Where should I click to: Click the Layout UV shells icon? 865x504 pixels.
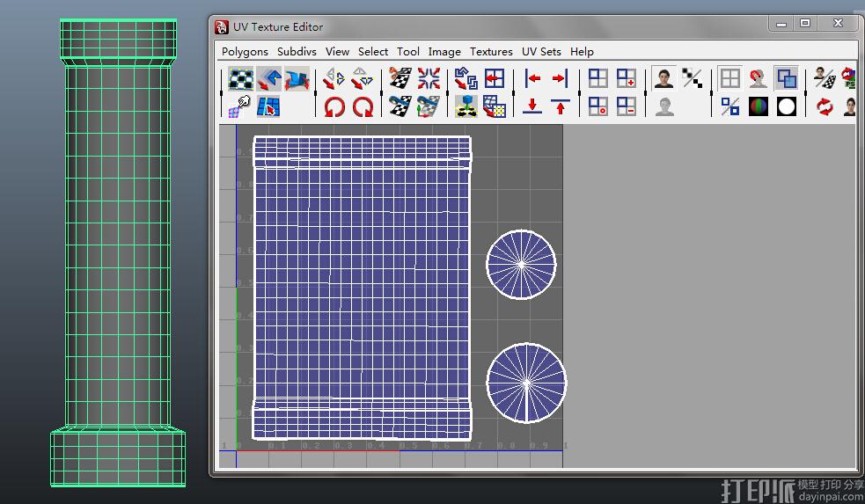[466, 79]
